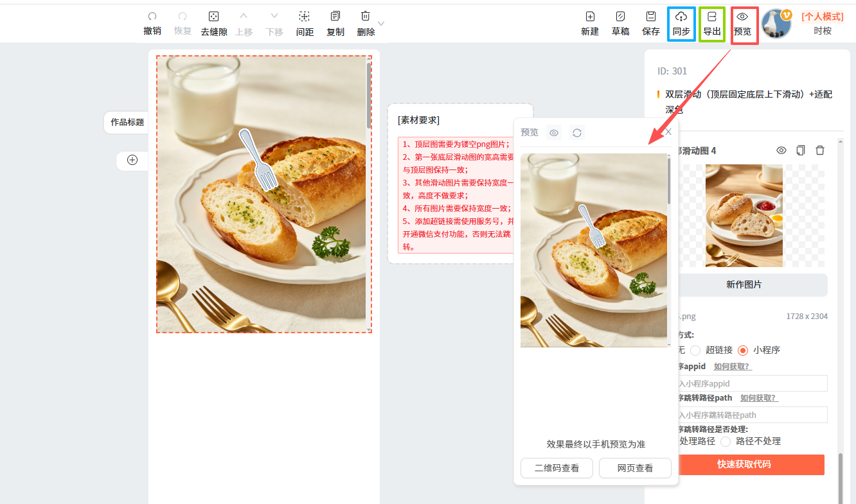Screen dimensions: 856x504
Task: Select the 恢复 redo icon
Action: (183, 16)
